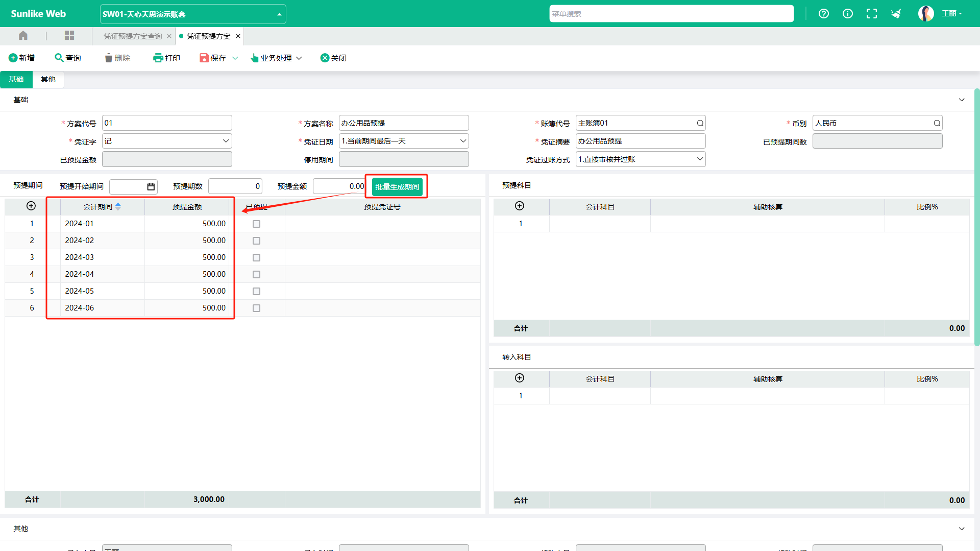Add a row in 预提期间 table

tap(31, 206)
